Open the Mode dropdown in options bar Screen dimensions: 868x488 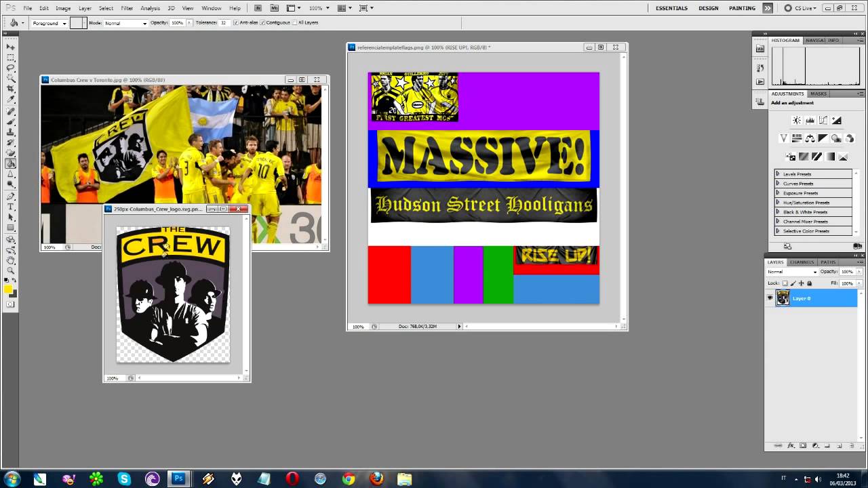125,23
